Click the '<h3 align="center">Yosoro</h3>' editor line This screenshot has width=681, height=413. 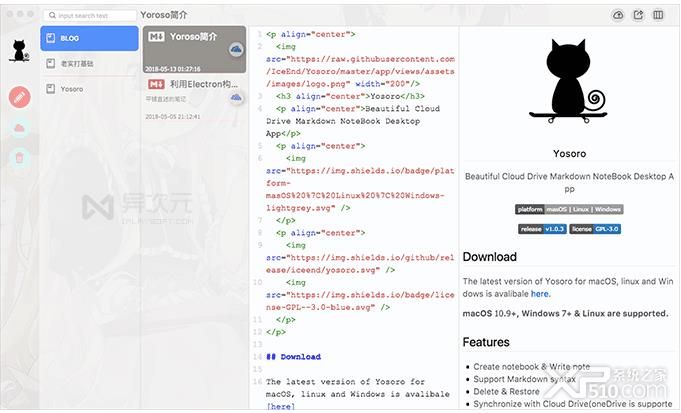pos(350,96)
